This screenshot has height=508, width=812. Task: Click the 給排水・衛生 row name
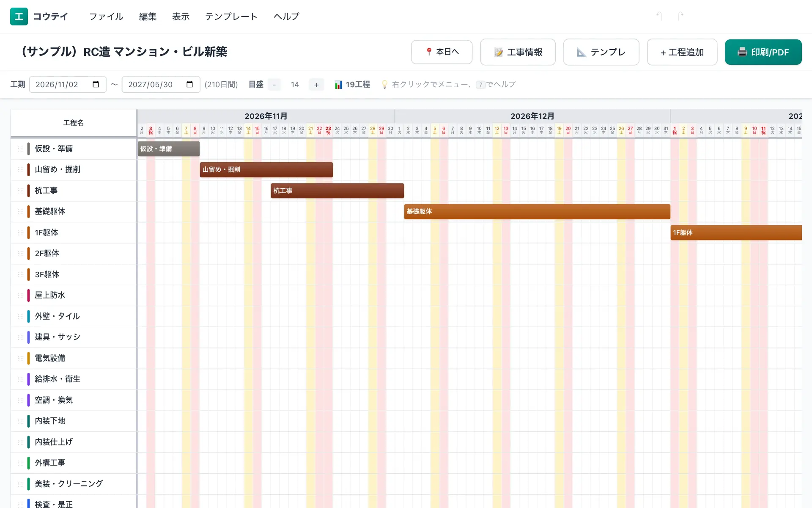58,379
